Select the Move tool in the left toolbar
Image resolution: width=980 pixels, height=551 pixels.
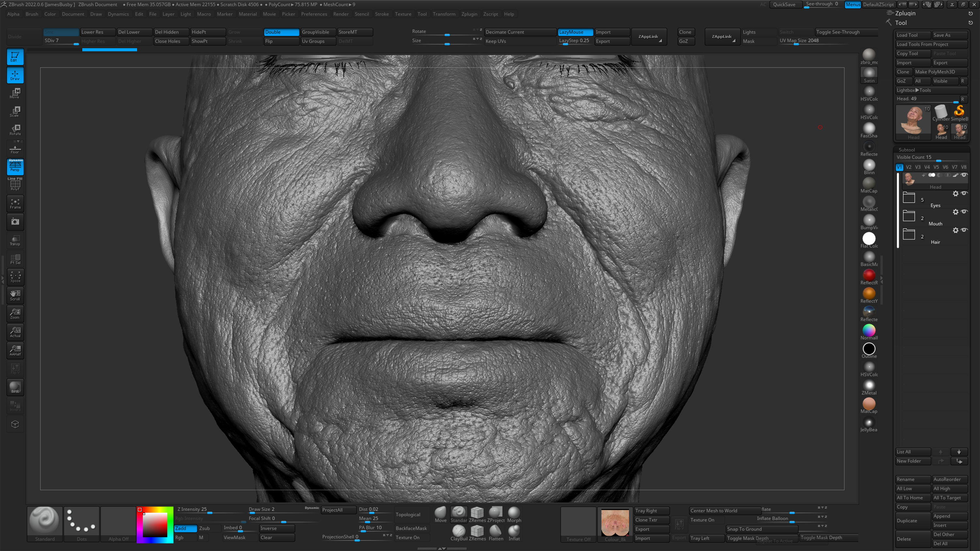point(15,93)
